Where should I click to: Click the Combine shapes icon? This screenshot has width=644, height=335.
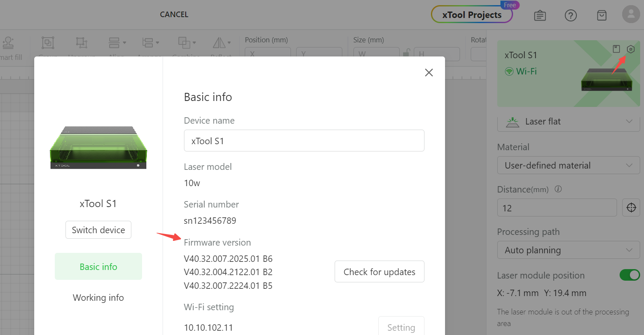pos(184,43)
